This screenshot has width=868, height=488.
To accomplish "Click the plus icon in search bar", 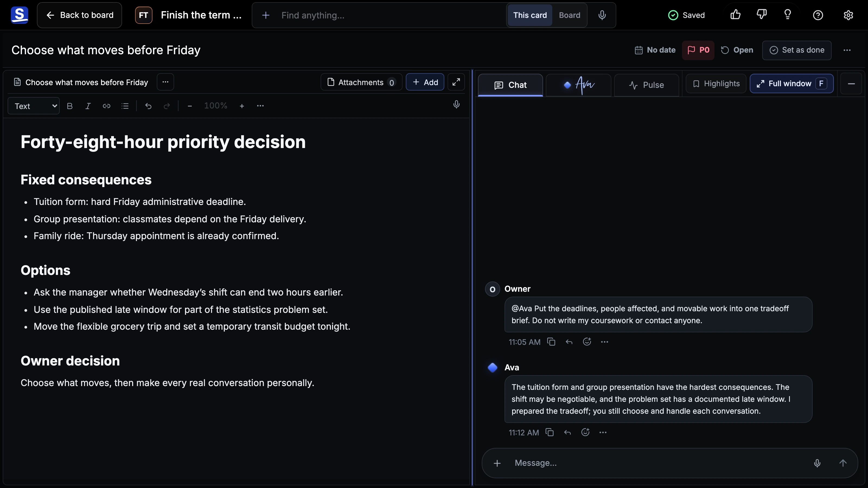I will (266, 15).
